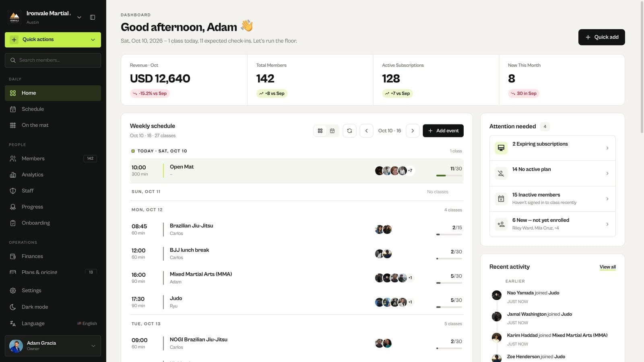
Task: Open On the mat page
Action: click(53, 125)
